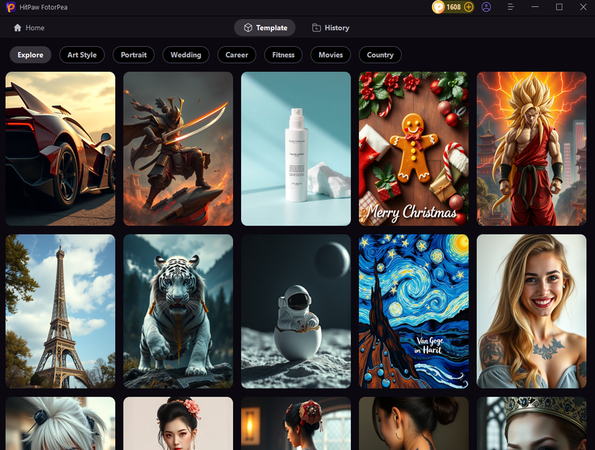The image size is (595, 450).
Task: Select the Country category filter
Action: coord(380,55)
